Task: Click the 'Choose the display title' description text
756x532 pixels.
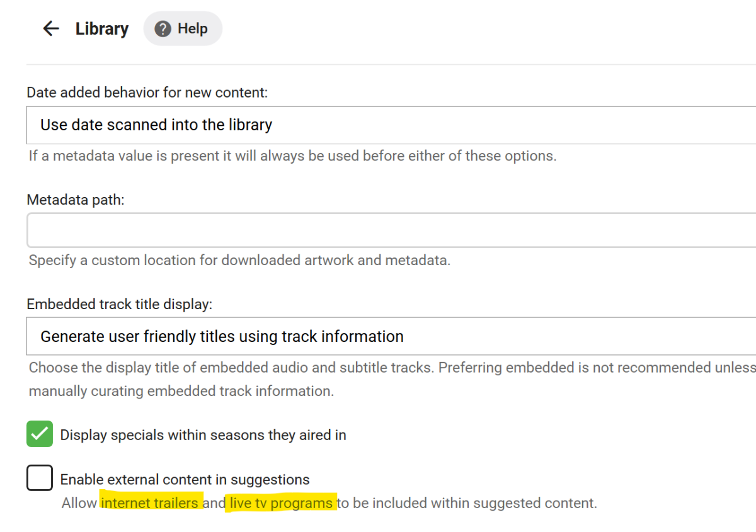Action: pyautogui.click(x=391, y=367)
